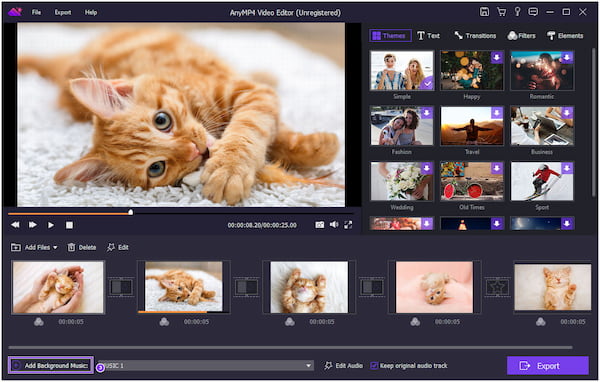Screen dimensions: 600x382
Task: Expand the Add Files dropdown arrow
Action: (x=55, y=248)
